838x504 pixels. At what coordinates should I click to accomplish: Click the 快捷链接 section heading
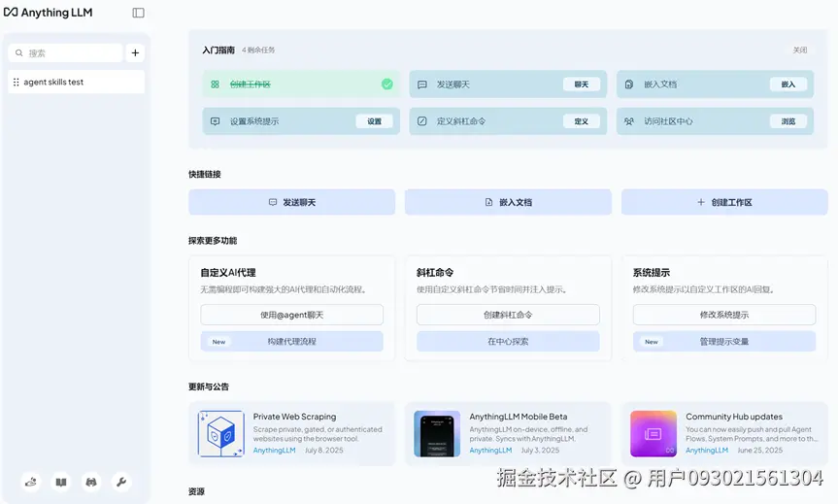point(205,174)
